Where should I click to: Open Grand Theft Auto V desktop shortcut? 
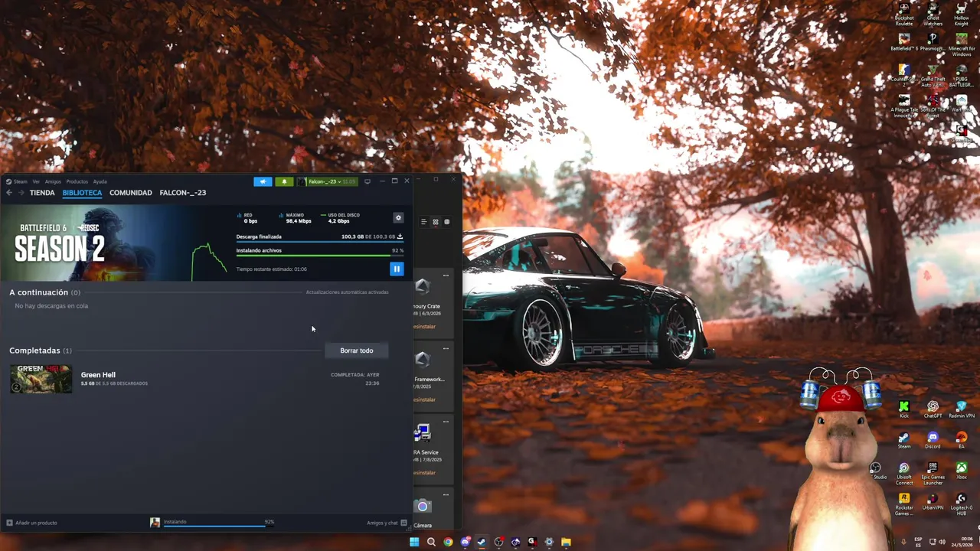tap(933, 75)
